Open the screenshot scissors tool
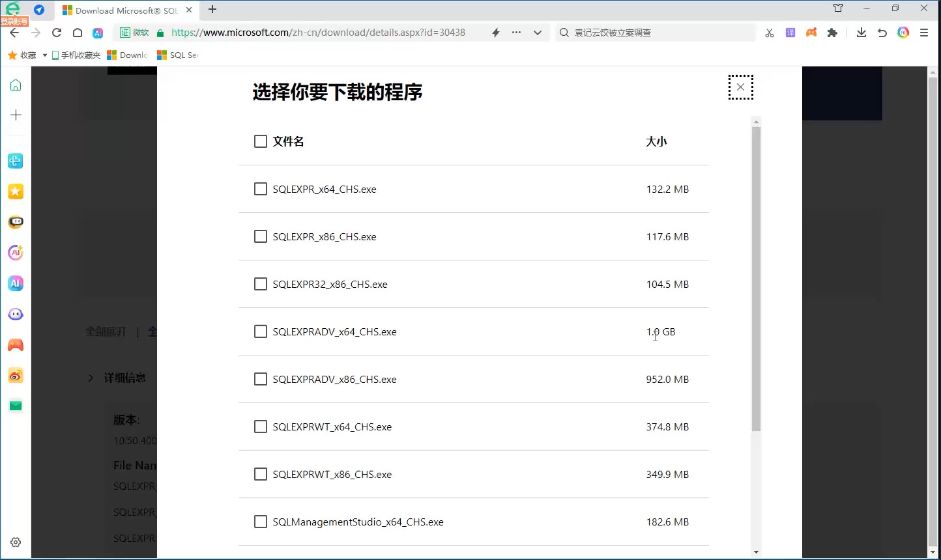 pyautogui.click(x=770, y=32)
